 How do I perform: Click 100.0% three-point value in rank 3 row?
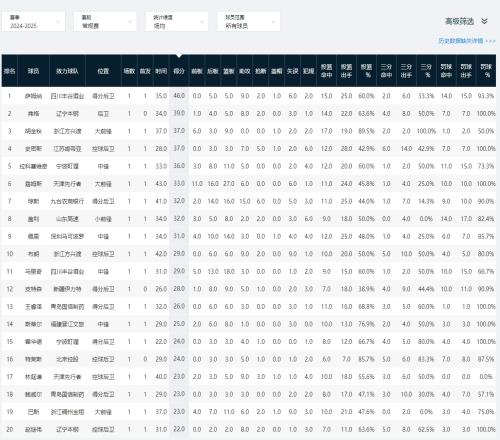pos(426,131)
